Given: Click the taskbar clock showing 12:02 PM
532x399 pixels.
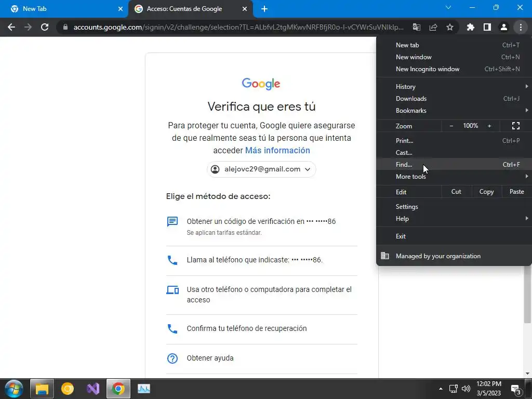Looking at the screenshot, I should click(488, 389).
